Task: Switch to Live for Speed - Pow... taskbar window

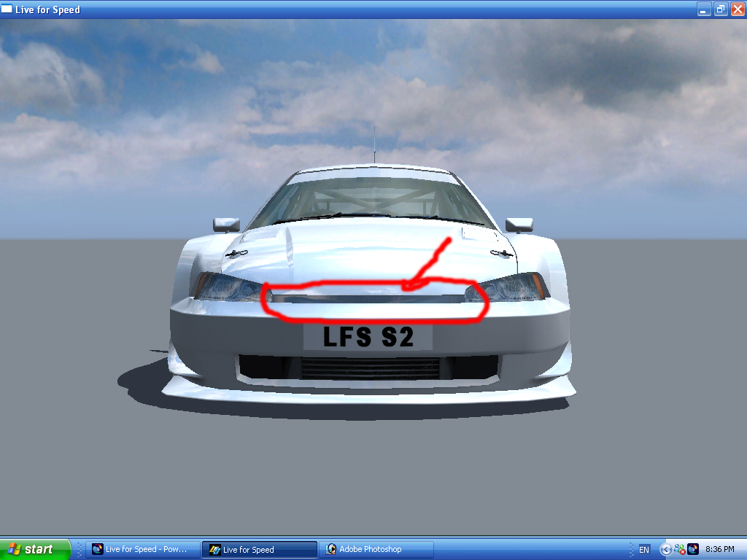Action: 142,549
